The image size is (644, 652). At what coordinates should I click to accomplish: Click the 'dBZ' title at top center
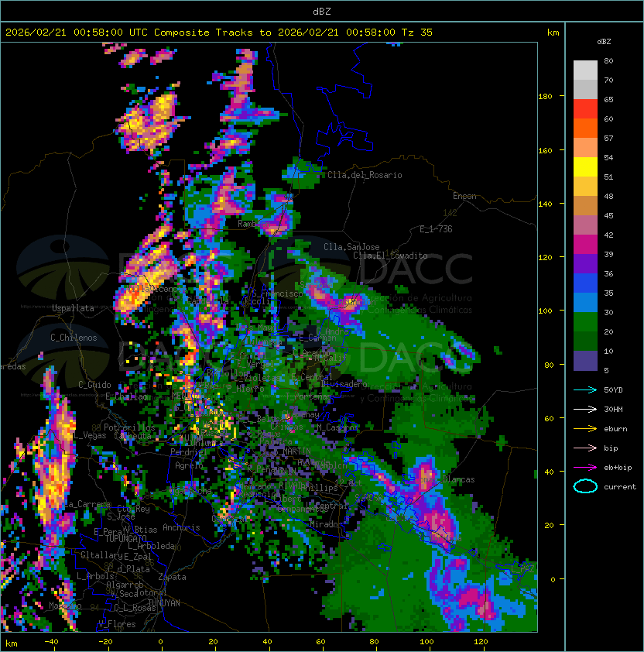pos(322,11)
